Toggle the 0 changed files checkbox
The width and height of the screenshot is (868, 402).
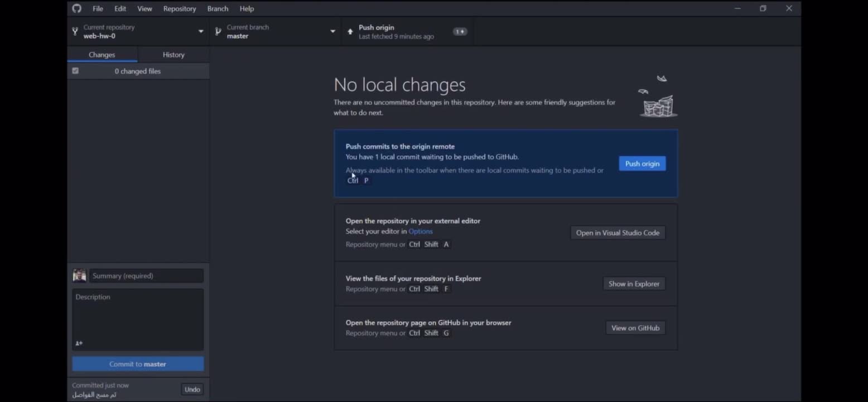point(75,71)
